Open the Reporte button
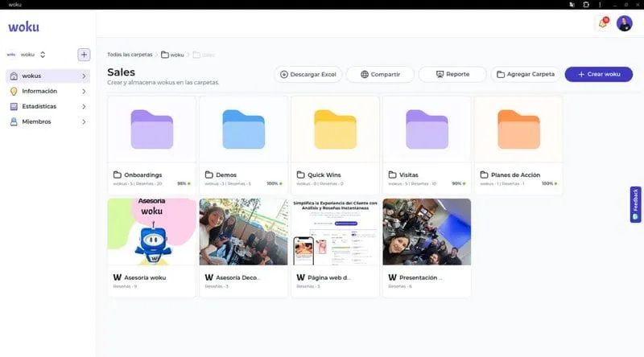Screen dimensions: 644x357 452,74
